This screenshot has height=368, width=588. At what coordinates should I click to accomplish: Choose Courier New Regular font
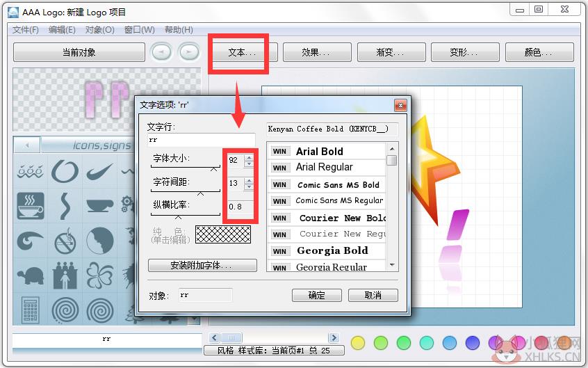point(327,234)
